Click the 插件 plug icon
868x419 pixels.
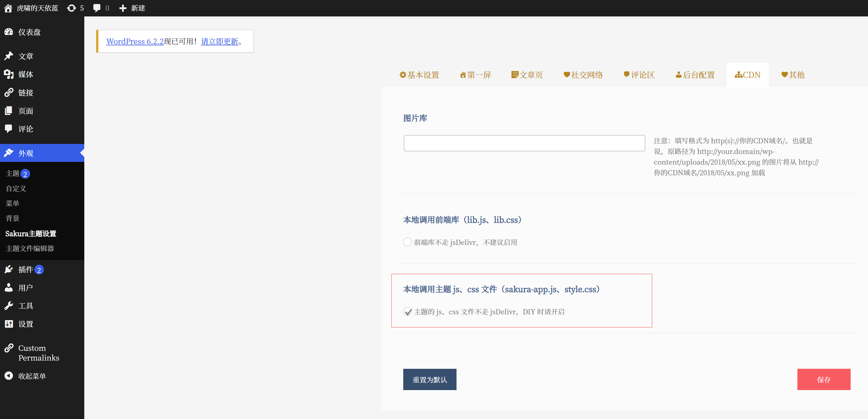pos(9,270)
